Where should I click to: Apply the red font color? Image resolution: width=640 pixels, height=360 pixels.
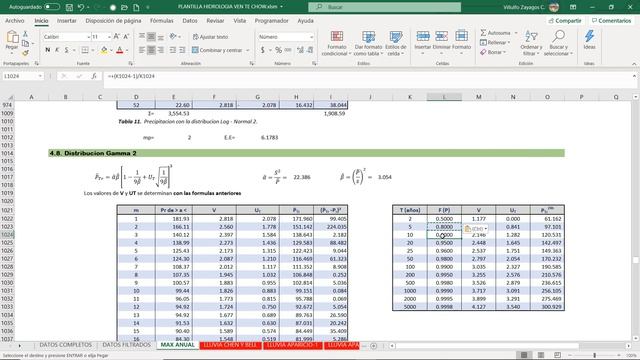pos(120,50)
